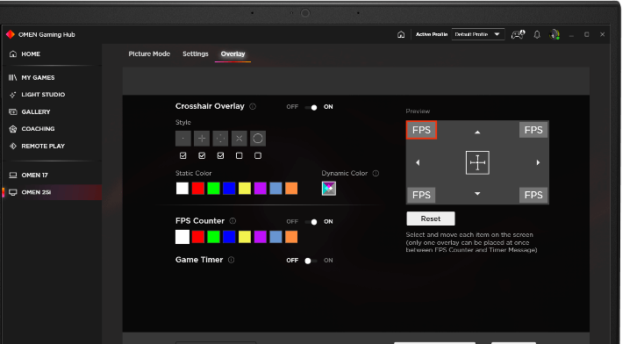The image size is (644, 344).
Task: Pick red Static Color swatch
Action: pyautogui.click(x=198, y=188)
